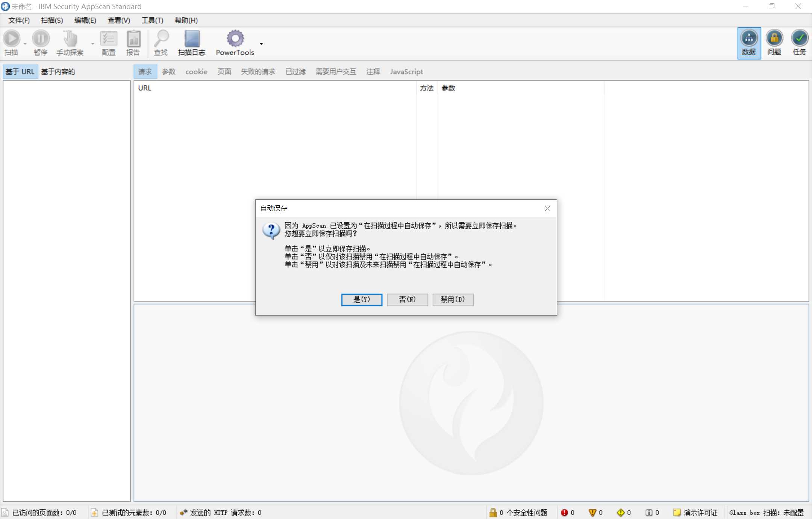The image size is (812, 519).
Task: Select the cookie tab
Action: coord(196,71)
